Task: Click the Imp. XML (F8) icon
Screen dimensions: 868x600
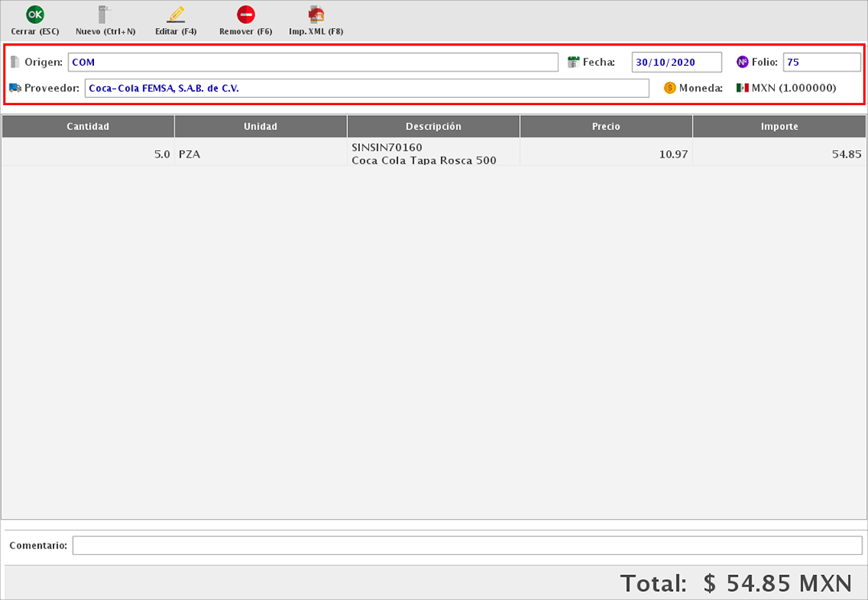Action: point(316,14)
